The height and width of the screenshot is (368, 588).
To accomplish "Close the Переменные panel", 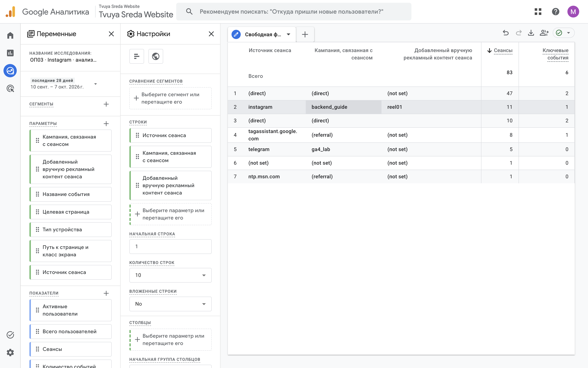I will pyautogui.click(x=111, y=34).
